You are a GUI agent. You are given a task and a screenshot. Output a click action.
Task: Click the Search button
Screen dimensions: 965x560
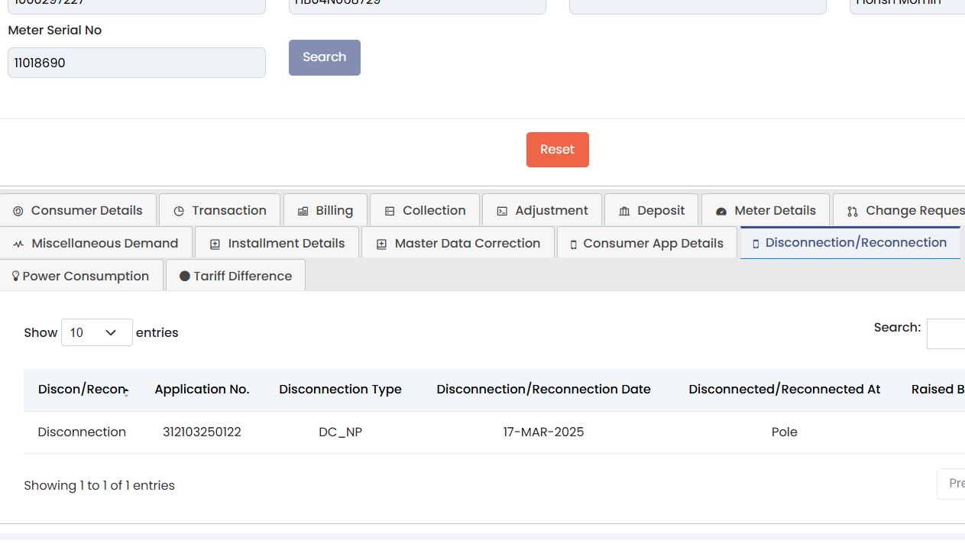click(325, 57)
